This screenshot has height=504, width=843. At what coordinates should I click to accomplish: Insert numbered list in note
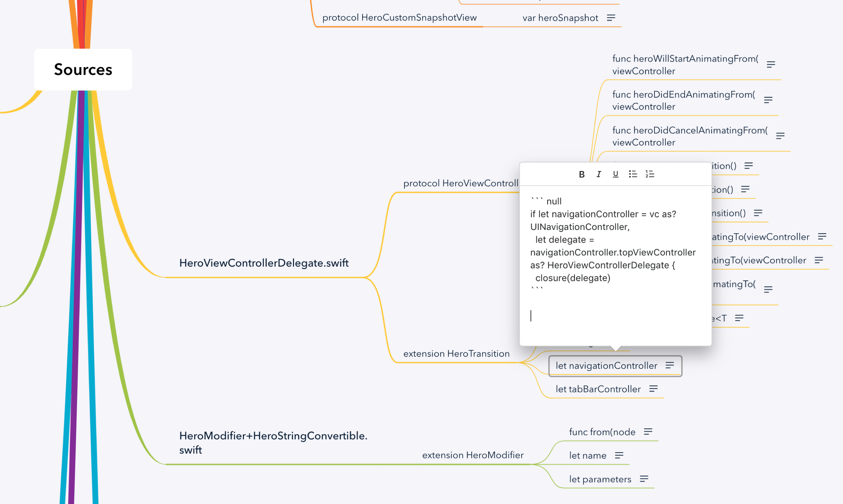point(650,174)
